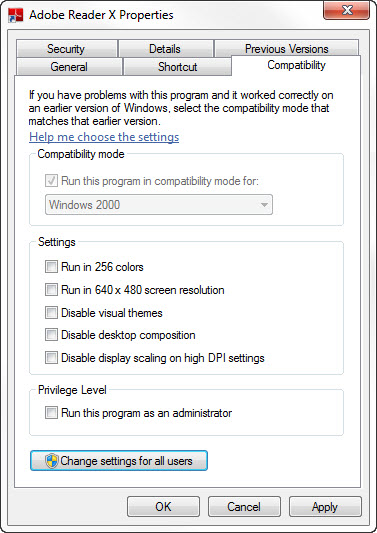Toggle the compatibility mode checkbox
Screen dimensions: 377x533
click(x=51, y=181)
